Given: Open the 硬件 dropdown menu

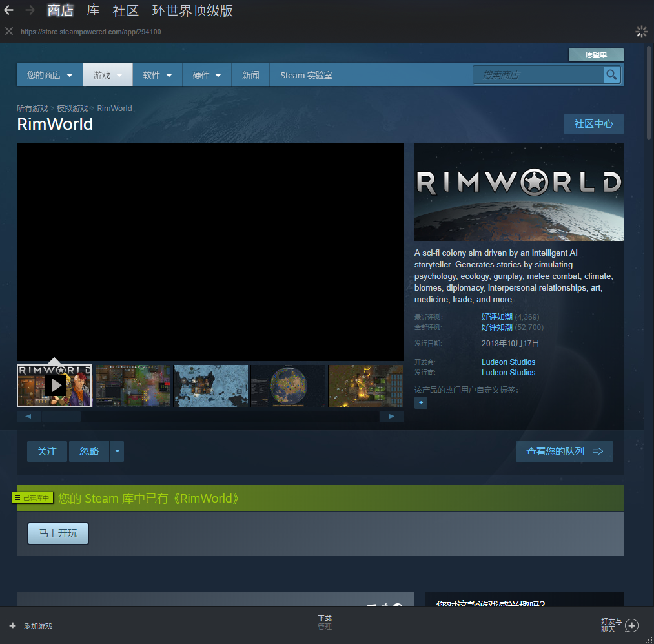Looking at the screenshot, I should coord(207,76).
